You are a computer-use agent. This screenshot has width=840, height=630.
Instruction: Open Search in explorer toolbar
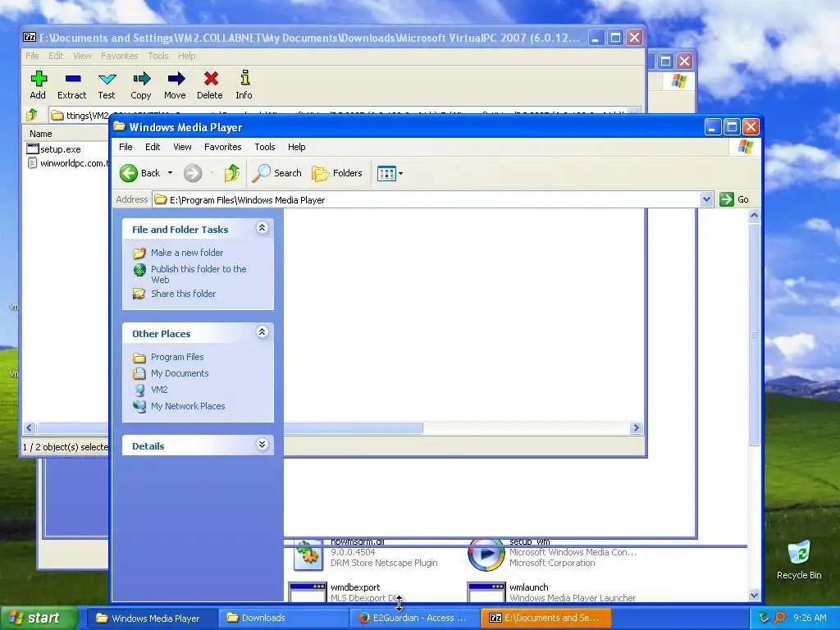(277, 173)
